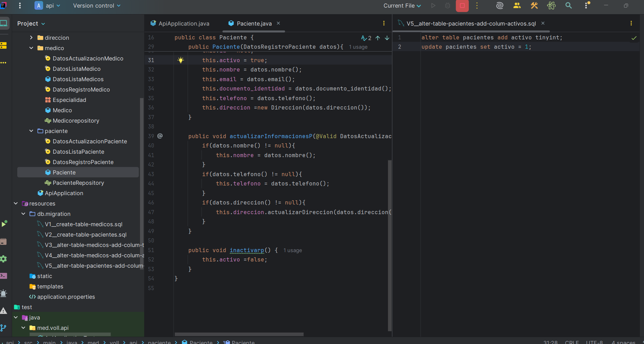Click the Debug bug icon
Screen dimensions: 644x344
[448, 6]
